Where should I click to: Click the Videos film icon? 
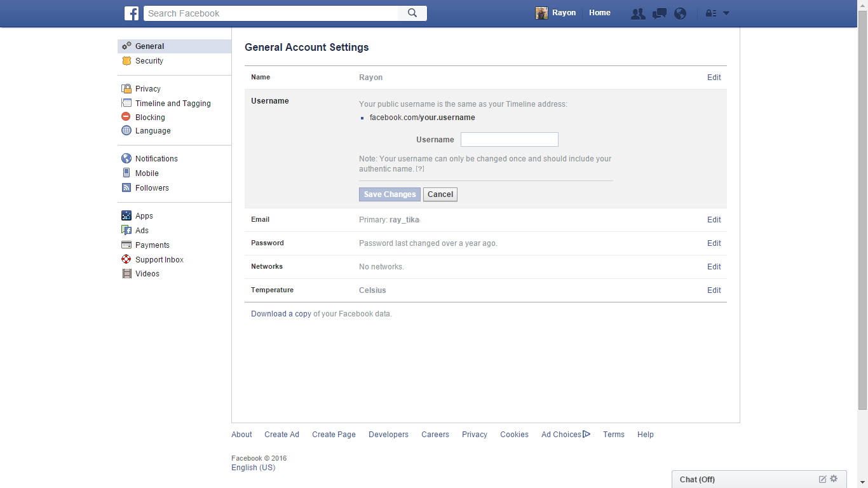(x=126, y=274)
